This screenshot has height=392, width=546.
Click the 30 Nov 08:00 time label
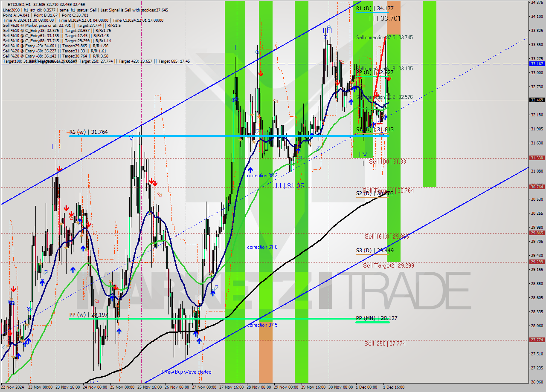341,387
